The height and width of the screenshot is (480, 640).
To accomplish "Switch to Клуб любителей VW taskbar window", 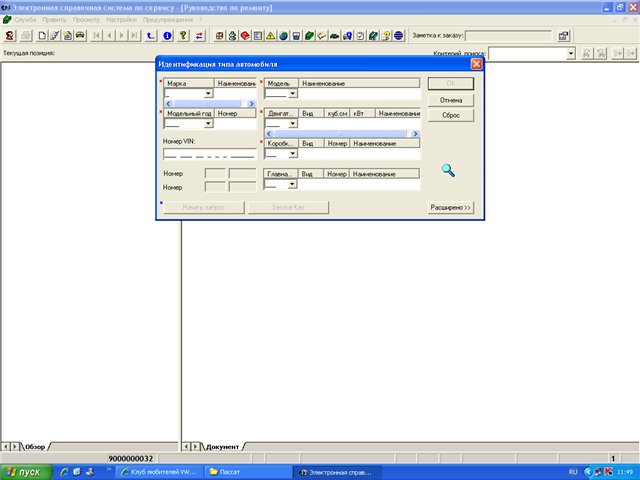I will point(159,472).
